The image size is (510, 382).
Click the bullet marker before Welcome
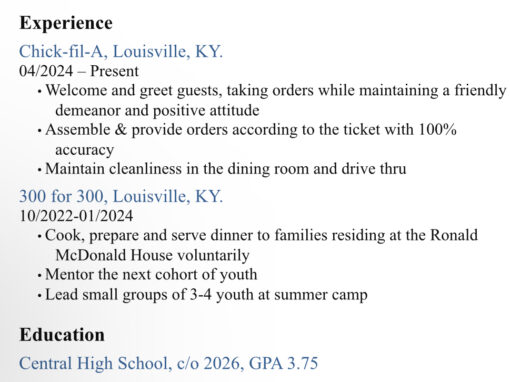(x=40, y=91)
